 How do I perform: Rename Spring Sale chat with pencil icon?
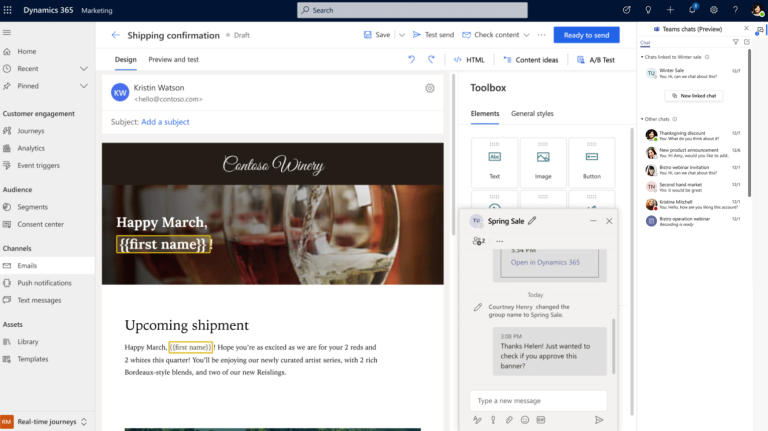[532, 221]
